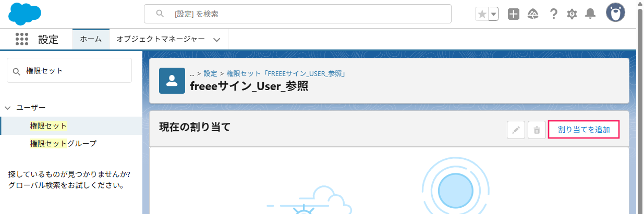Click the 権限セット「FREEEサイン_USER_参照」 breadcrumb link
The height and width of the screenshot is (214, 644).
(286, 73)
